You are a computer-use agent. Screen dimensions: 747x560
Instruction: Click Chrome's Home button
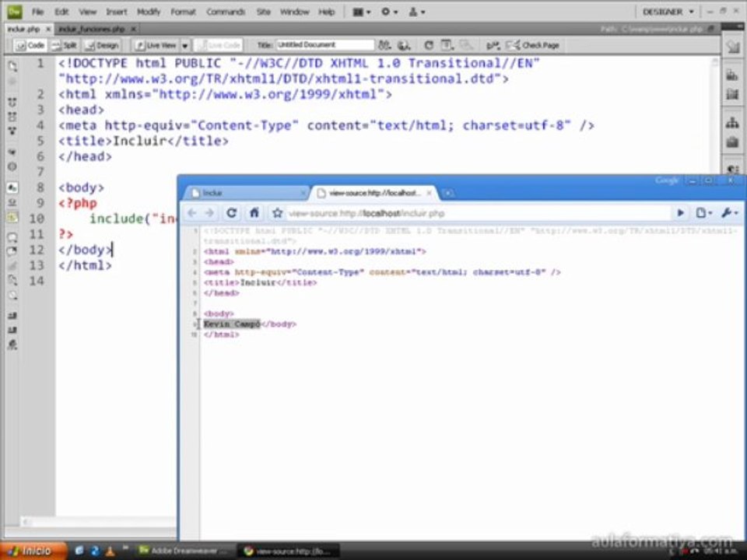pyautogui.click(x=254, y=213)
